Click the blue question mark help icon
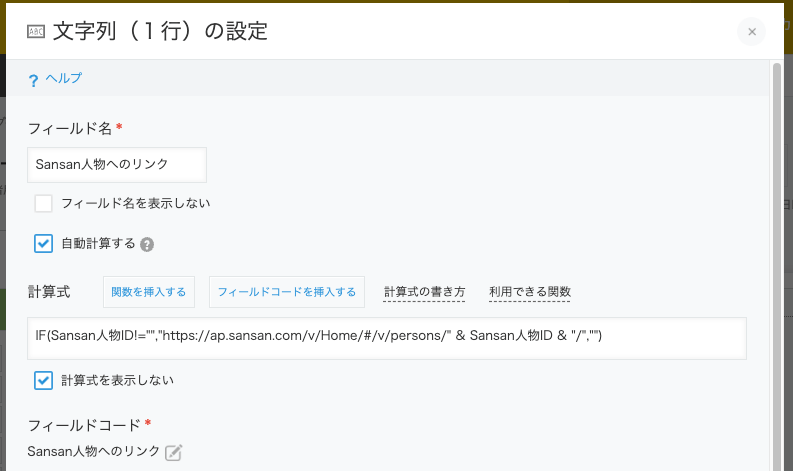This screenshot has height=471, width=793. pos(33,80)
